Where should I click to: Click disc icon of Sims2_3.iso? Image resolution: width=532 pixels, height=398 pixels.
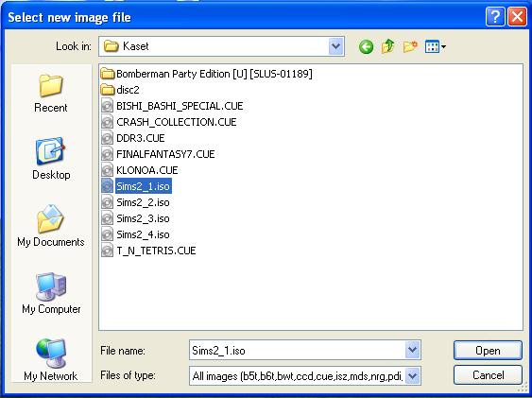pos(107,218)
